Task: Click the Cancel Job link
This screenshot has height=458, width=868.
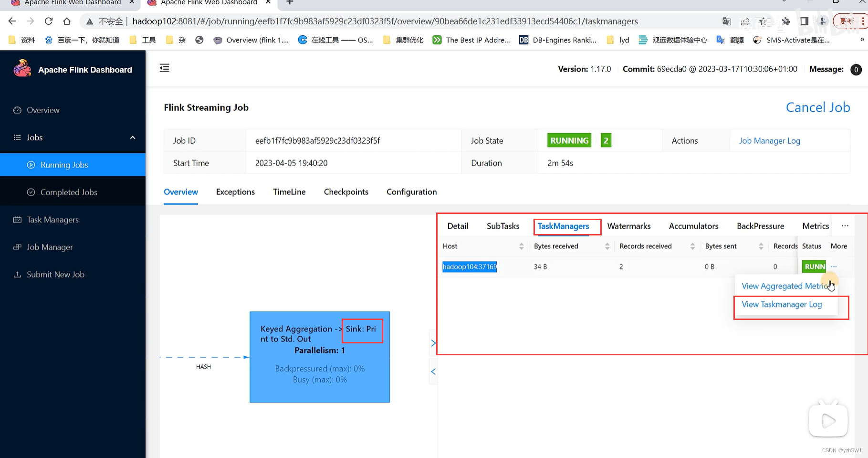Action: [x=818, y=107]
